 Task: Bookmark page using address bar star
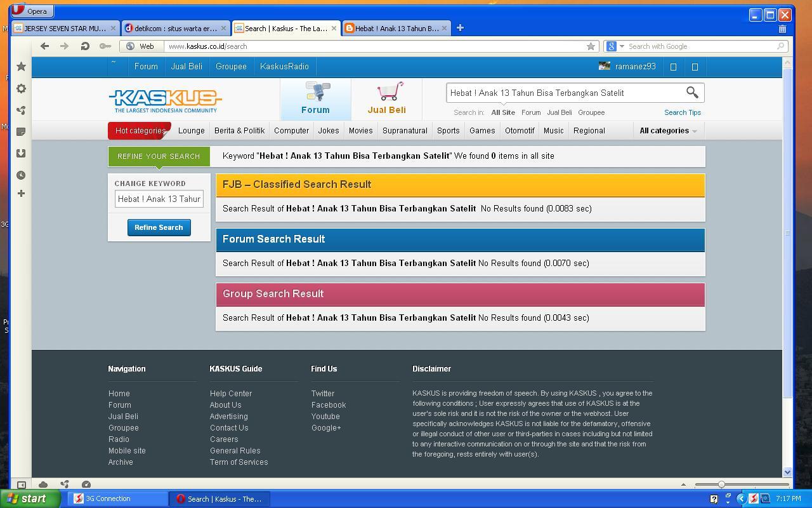591,46
